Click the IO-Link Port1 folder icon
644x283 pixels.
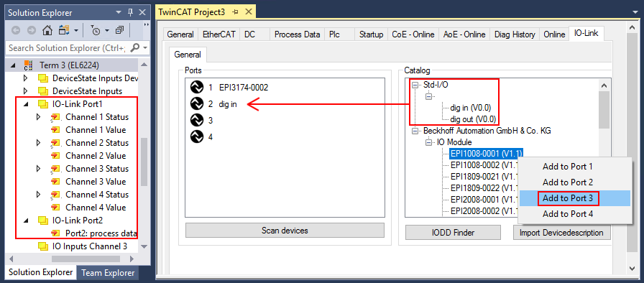coord(42,104)
